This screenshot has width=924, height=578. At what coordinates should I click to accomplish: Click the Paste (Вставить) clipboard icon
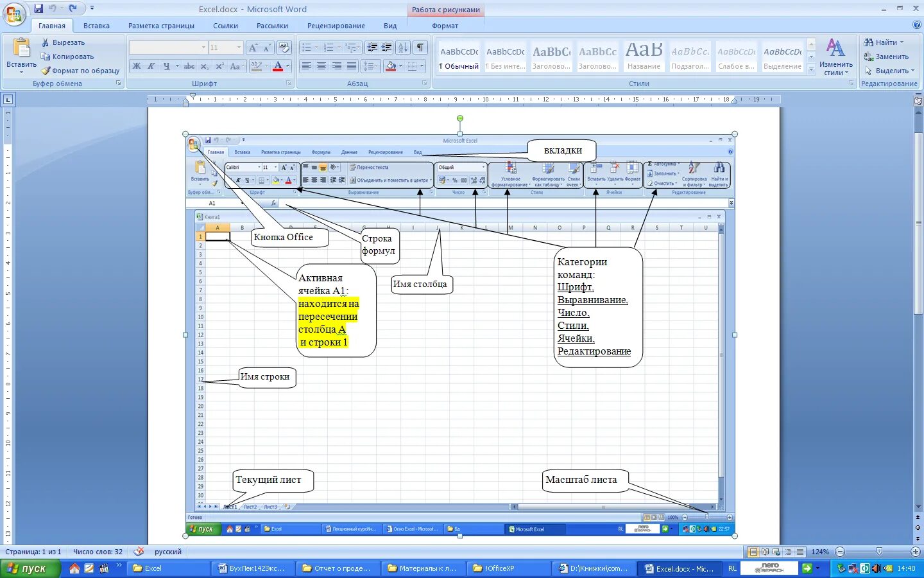coord(21,48)
